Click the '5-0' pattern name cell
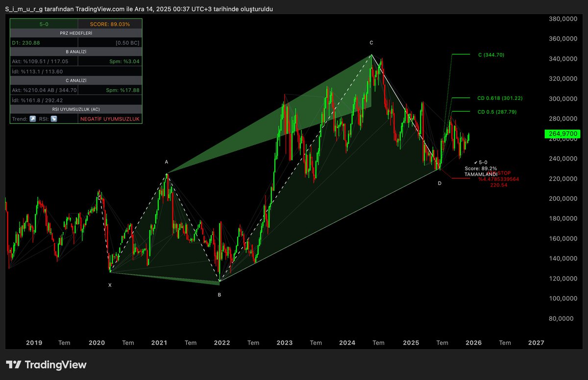The width and height of the screenshot is (588, 380). tap(44, 24)
